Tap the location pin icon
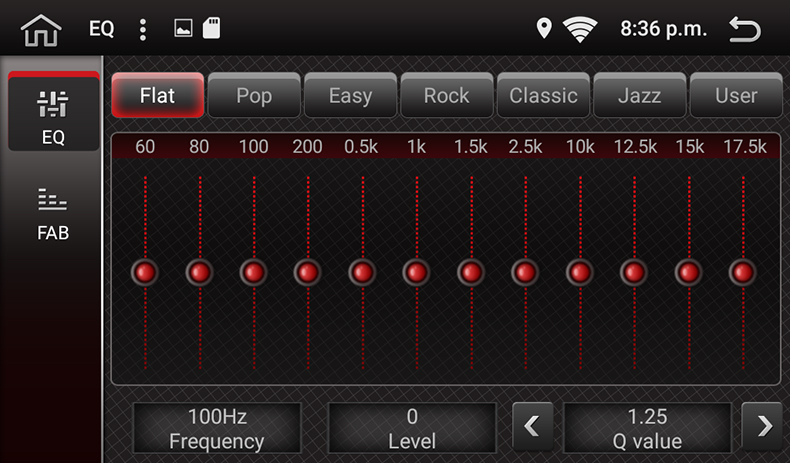 pos(544,29)
